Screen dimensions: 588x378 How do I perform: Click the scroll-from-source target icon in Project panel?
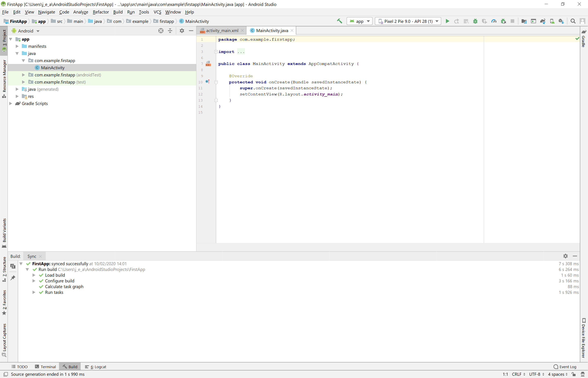(161, 31)
